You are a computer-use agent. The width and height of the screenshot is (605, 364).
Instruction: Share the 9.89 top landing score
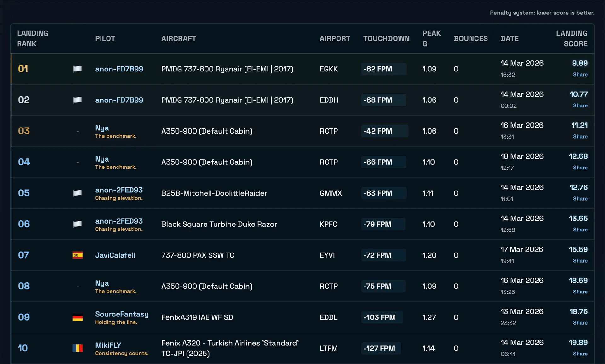click(580, 75)
